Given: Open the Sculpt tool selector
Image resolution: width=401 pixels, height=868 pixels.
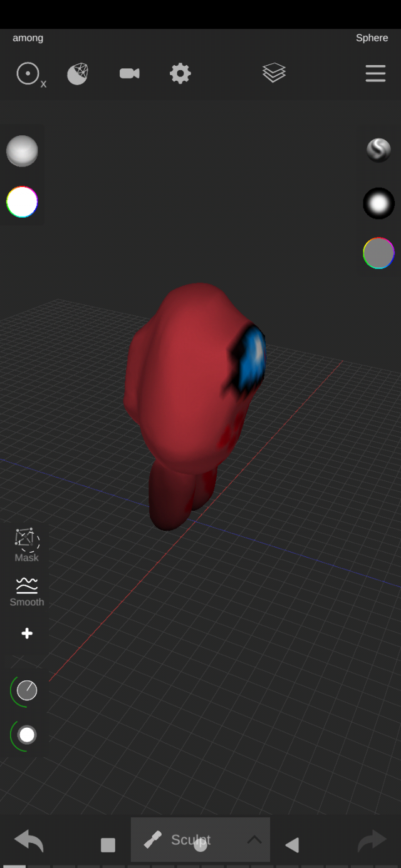Looking at the screenshot, I should click(182, 840).
